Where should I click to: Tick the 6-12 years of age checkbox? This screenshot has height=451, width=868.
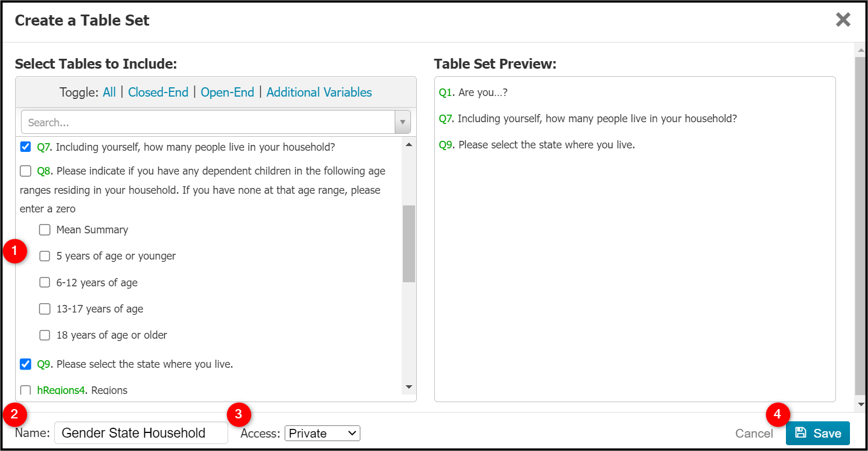pyautogui.click(x=45, y=283)
